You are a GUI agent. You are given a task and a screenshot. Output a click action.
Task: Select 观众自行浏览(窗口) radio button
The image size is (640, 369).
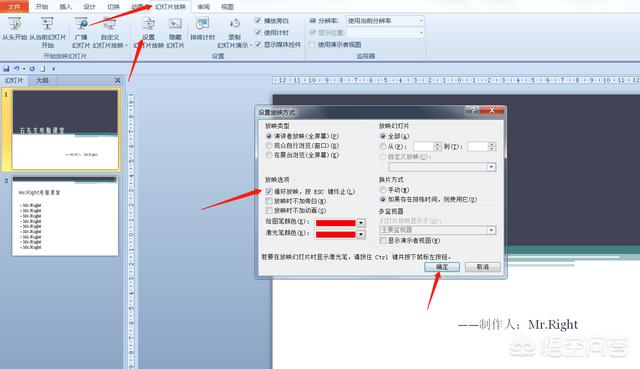[269, 145]
